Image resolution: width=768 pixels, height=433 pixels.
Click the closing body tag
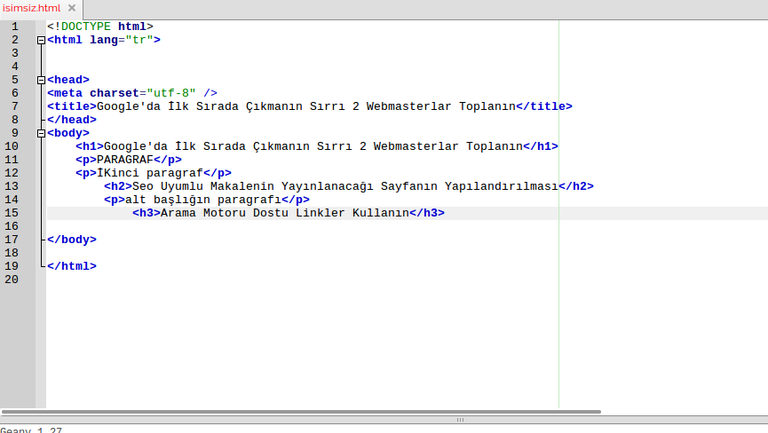pyautogui.click(x=72, y=240)
